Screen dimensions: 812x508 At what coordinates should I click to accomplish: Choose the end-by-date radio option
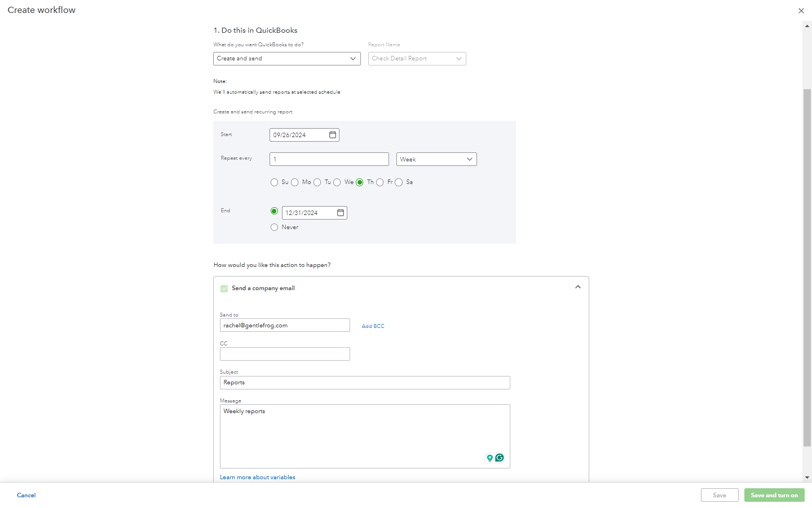click(x=274, y=211)
